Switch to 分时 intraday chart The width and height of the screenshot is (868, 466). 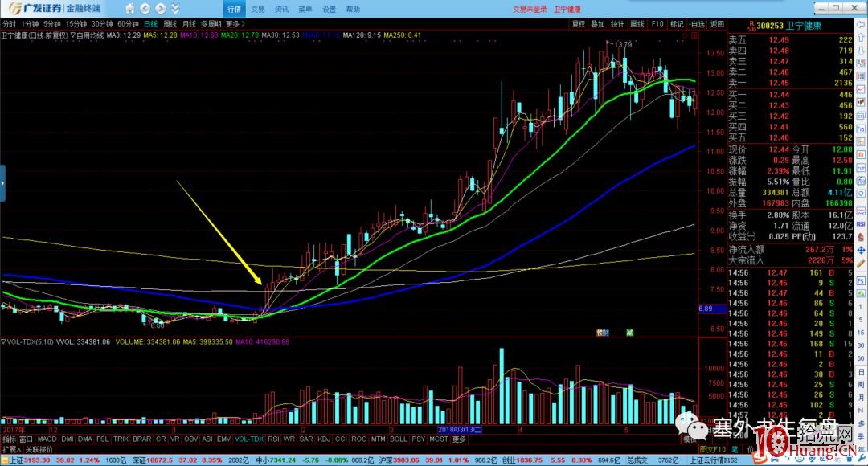click(x=10, y=24)
